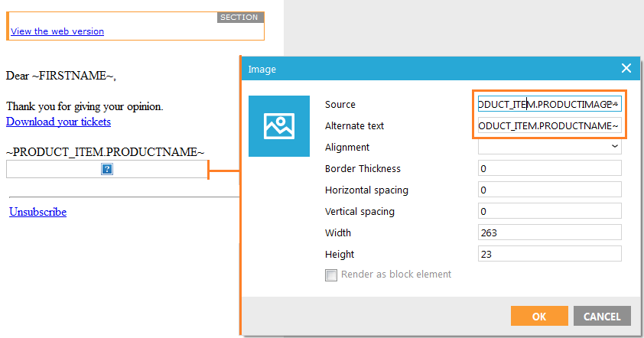Click the Unsubscribe link
The height and width of the screenshot is (338, 644).
pos(37,212)
